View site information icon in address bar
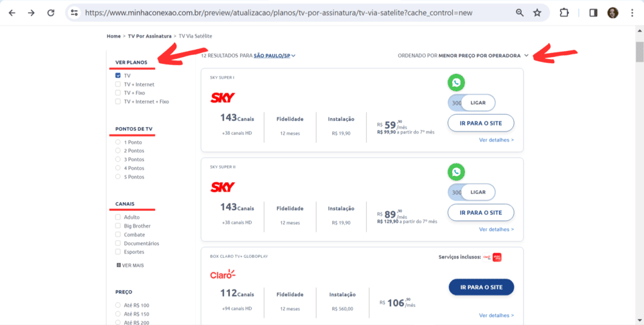The height and width of the screenshot is (325, 644). tap(74, 13)
